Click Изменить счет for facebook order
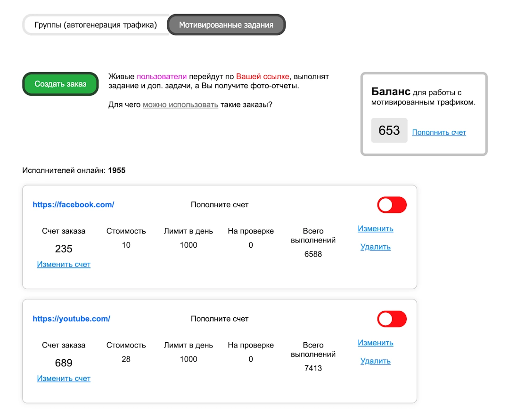509x420 pixels. click(x=64, y=265)
